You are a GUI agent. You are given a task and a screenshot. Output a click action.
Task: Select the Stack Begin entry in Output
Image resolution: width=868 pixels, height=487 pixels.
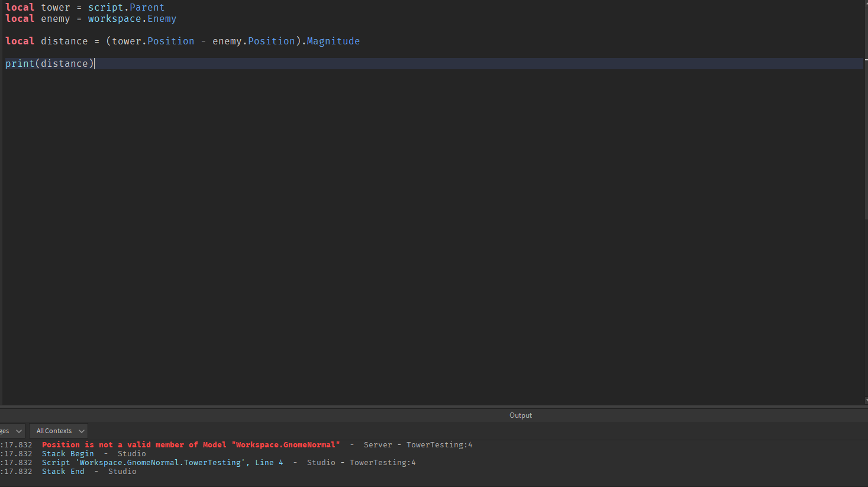[67, 453]
